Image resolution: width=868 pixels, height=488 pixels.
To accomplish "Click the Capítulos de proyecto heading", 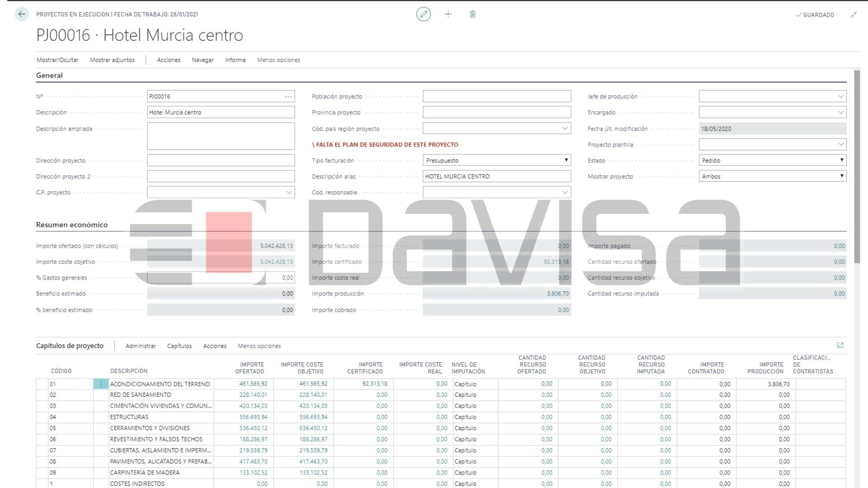I will (x=70, y=346).
